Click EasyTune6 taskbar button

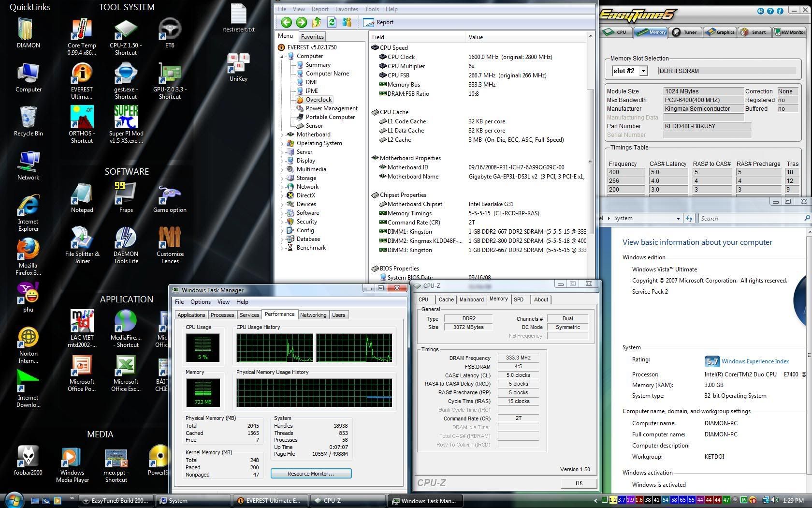click(116, 501)
